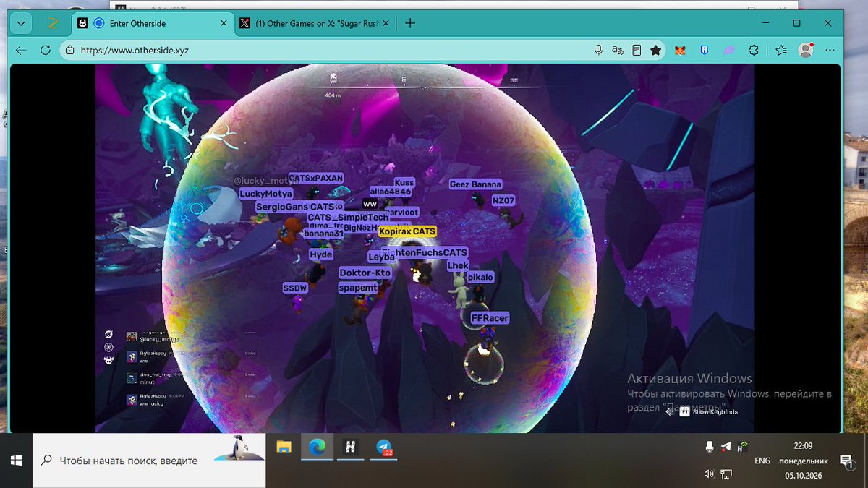Open the Extensions puzzle menu
The height and width of the screenshot is (488, 868).
pos(754,50)
